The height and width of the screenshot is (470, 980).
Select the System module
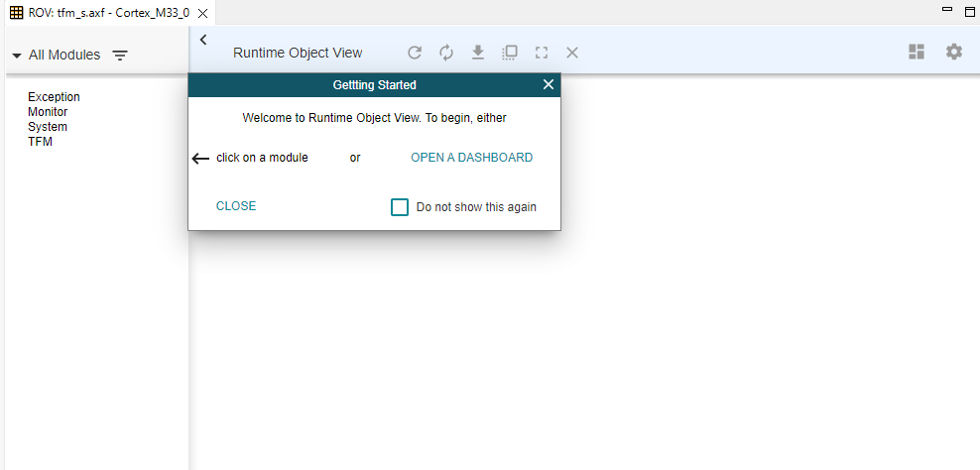pos(48,127)
